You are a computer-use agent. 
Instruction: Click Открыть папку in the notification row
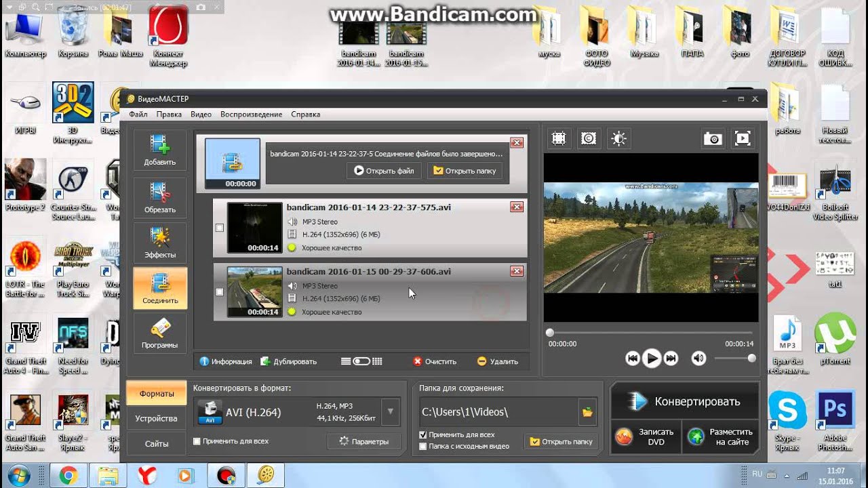click(x=465, y=171)
